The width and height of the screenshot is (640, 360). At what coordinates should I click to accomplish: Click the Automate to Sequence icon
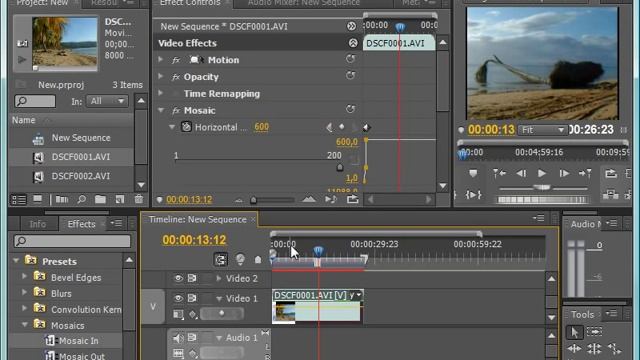[62, 200]
